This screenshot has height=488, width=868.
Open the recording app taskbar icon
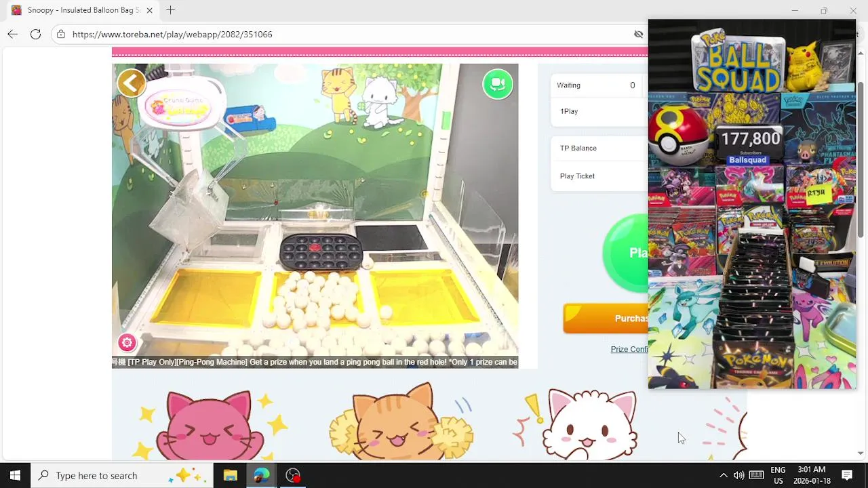[292, 475]
